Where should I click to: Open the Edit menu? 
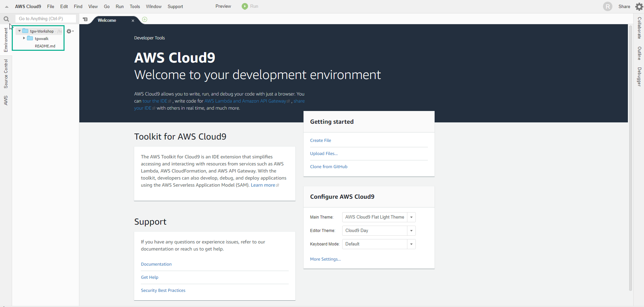[x=64, y=6]
